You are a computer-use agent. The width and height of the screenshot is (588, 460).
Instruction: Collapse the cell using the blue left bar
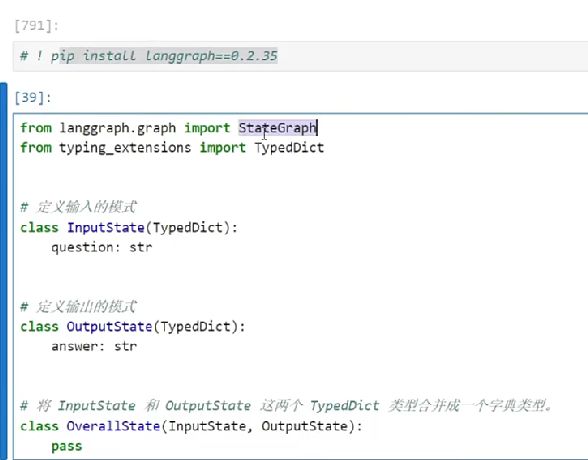[3, 271]
